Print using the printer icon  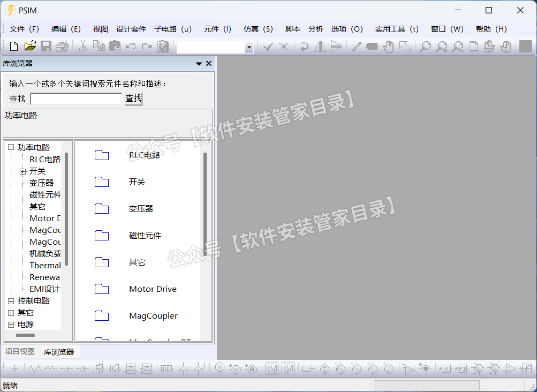tap(62, 46)
